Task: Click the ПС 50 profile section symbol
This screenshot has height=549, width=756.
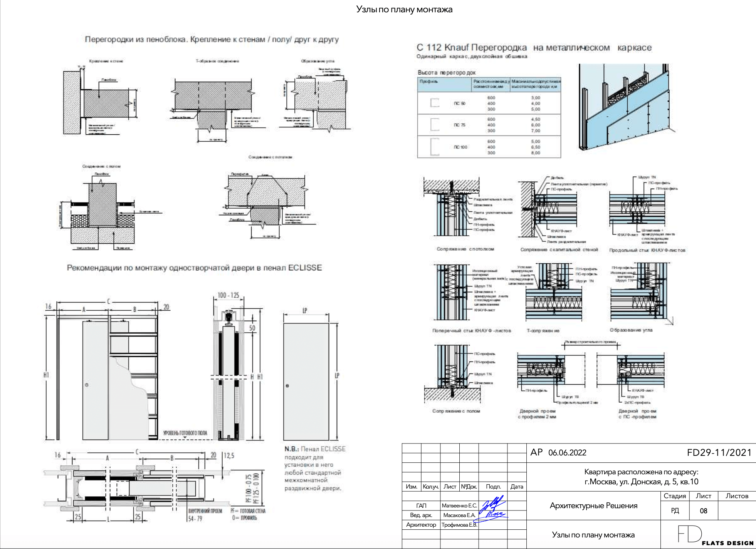Action: (x=435, y=103)
